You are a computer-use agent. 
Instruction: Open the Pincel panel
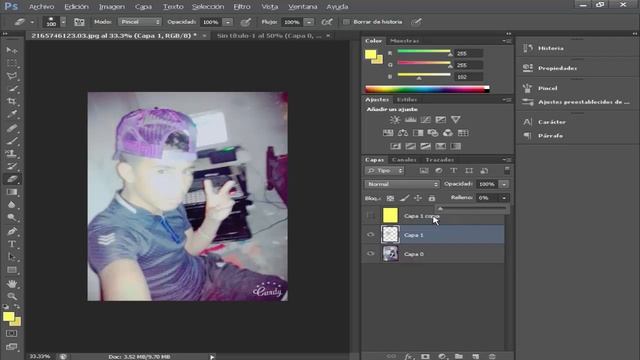[x=547, y=88]
